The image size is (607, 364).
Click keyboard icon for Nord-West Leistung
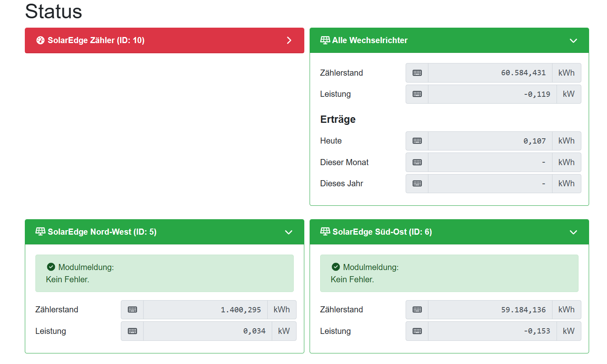click(x=132, y=331)
